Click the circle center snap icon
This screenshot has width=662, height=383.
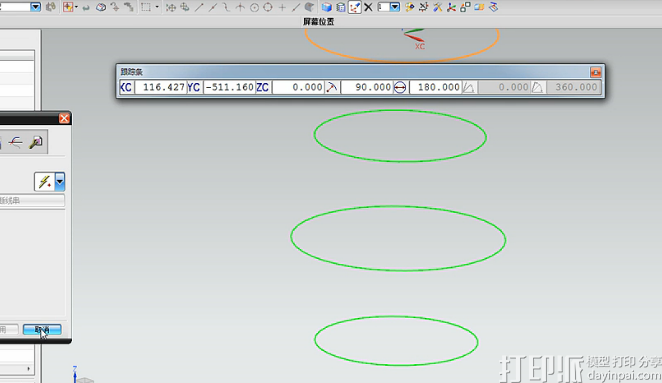(254, 7)
